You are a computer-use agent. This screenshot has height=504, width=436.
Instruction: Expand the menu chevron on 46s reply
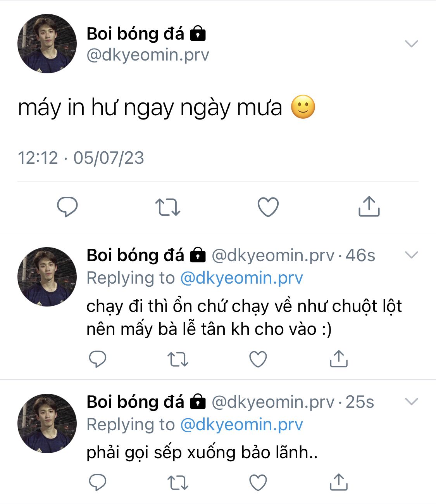pyautogui.click(x=411, y=255)
